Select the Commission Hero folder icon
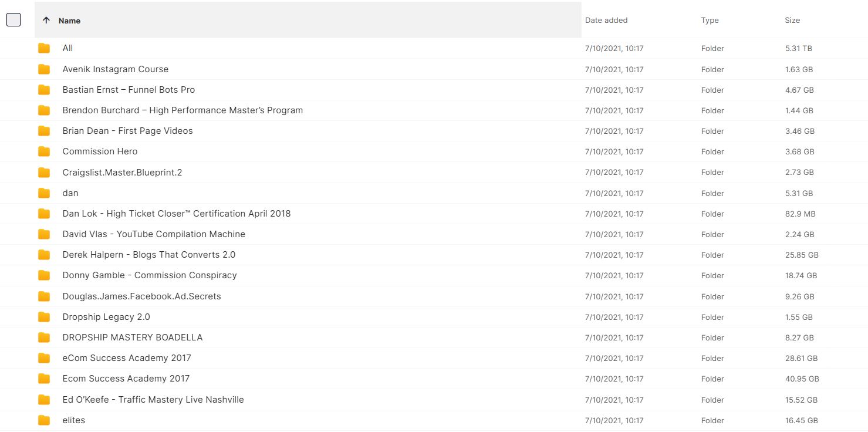Screen dimensions: 868x432 pyautogui.click(x=44, y=151)
